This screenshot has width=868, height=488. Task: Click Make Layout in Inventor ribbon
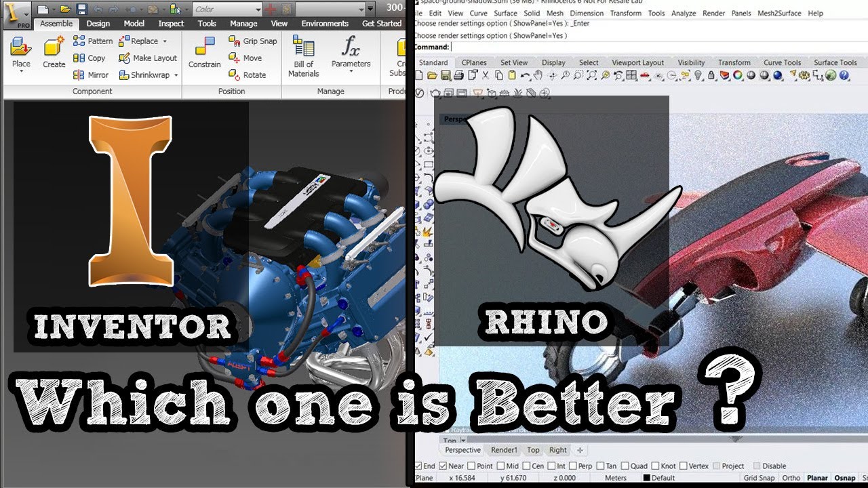pyautogui.click(x=148, y=58)
